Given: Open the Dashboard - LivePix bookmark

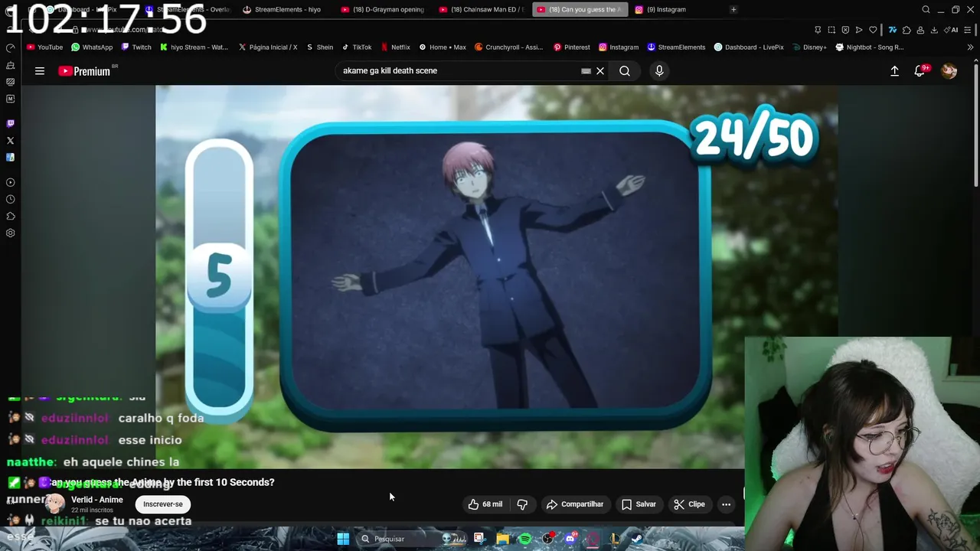Looking at the screenshot, I should point(749,47).
